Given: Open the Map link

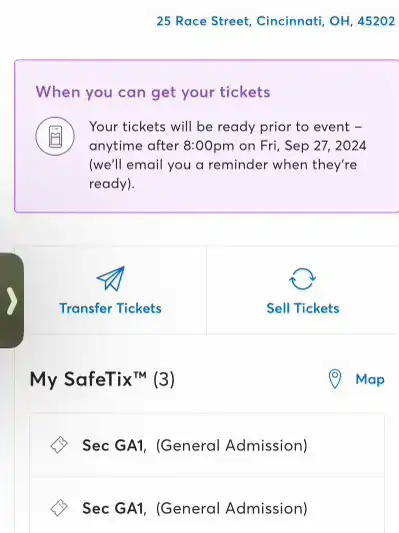Looking at the screenshot, I should pyautogui.click(x=370, y=379).
